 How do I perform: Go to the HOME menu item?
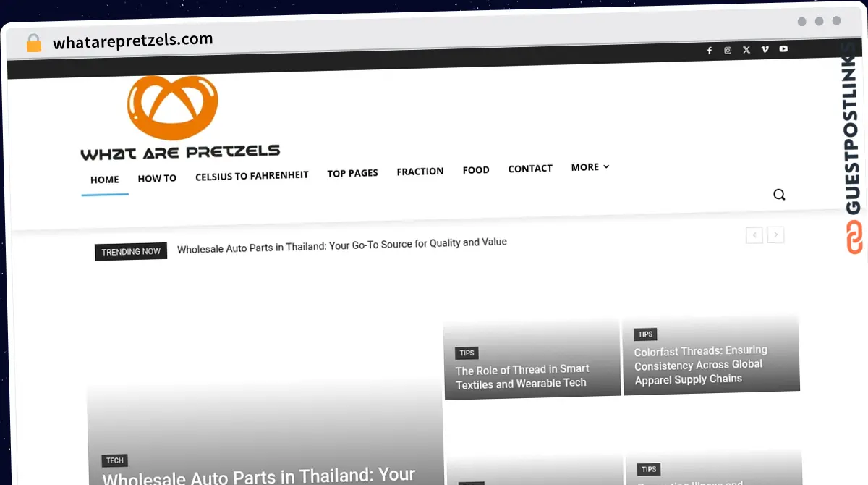[x=105, y=180]
